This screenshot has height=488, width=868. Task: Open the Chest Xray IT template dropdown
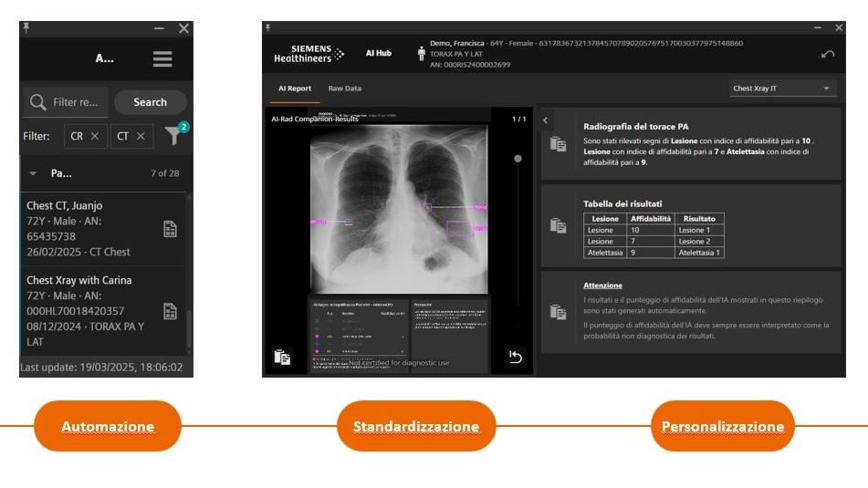pos(783,88)
